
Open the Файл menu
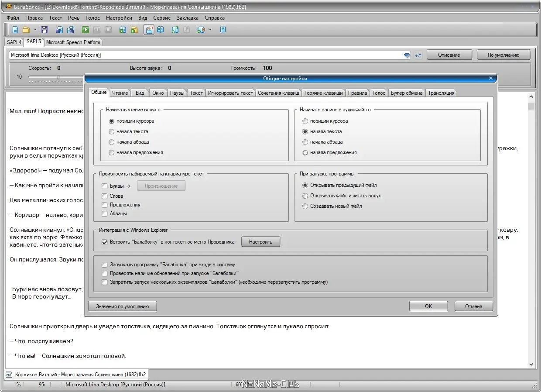coord(13,18)
